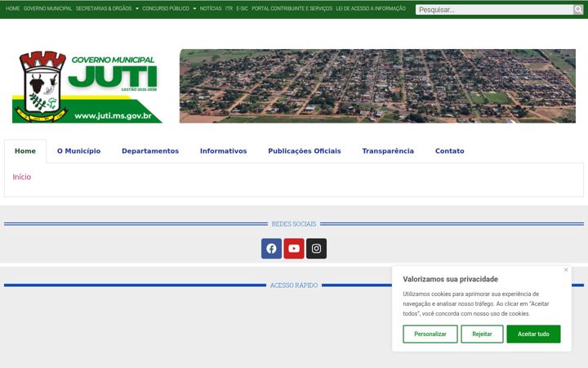This screenshot has height=368, width=588.
Task: Click the REDES SOCIAIS heading text
Action: (294, 224)
